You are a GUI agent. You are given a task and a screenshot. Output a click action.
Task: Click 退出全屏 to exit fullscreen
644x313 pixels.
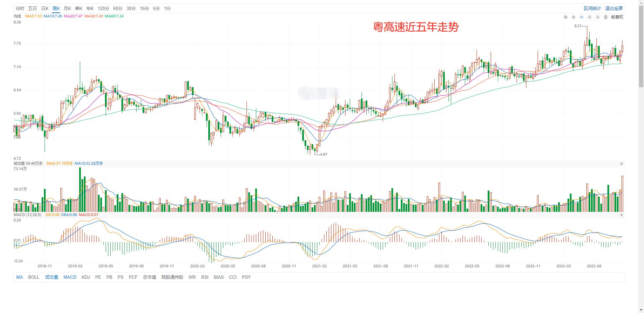614,8
